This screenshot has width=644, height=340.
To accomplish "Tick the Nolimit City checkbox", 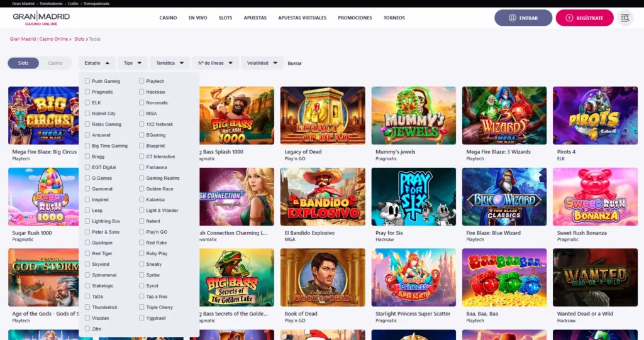I will [87, 113].
